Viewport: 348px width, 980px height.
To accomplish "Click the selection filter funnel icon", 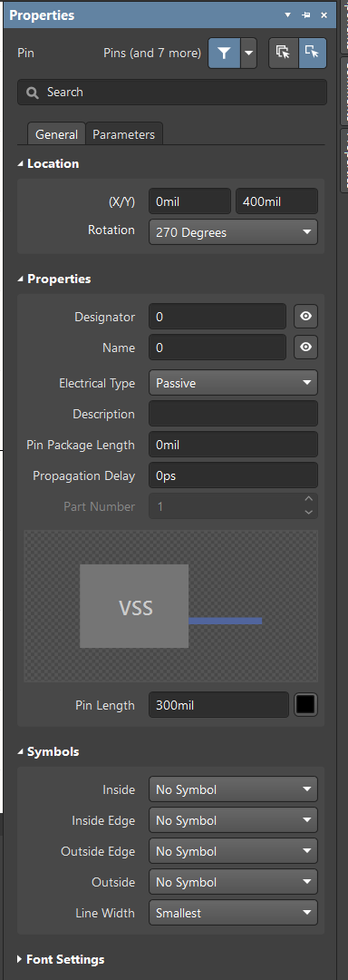I will 224,54.
